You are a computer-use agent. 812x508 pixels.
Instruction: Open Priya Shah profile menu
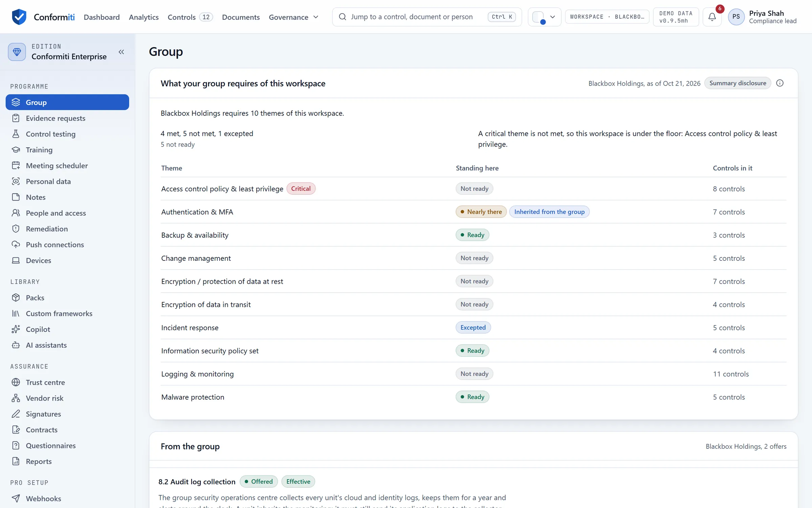pyautogui.click(x=763, y=17)
